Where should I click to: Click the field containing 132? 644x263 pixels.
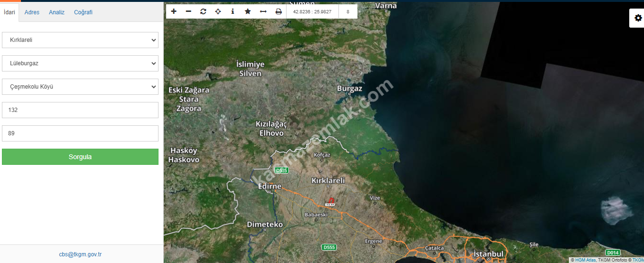80,110
